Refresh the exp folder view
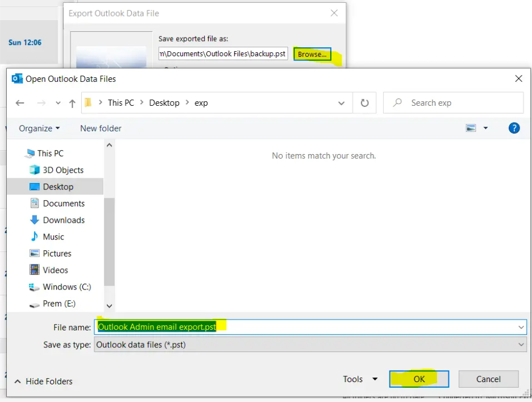 tap(364, 103)
